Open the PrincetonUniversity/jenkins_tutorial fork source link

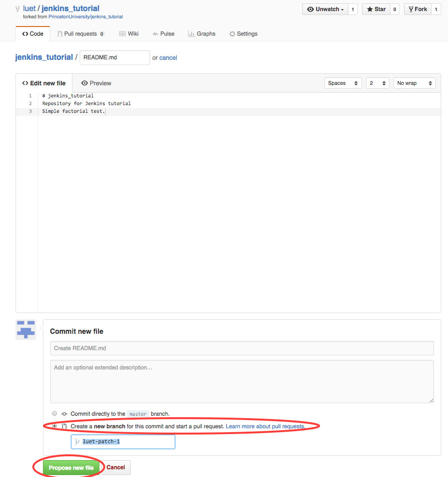[x=85, y=17]
